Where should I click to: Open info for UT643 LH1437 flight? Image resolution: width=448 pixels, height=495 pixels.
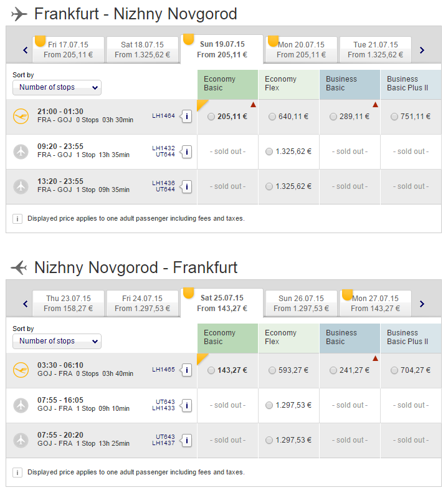pyautogui.click(x=186, y=440)
